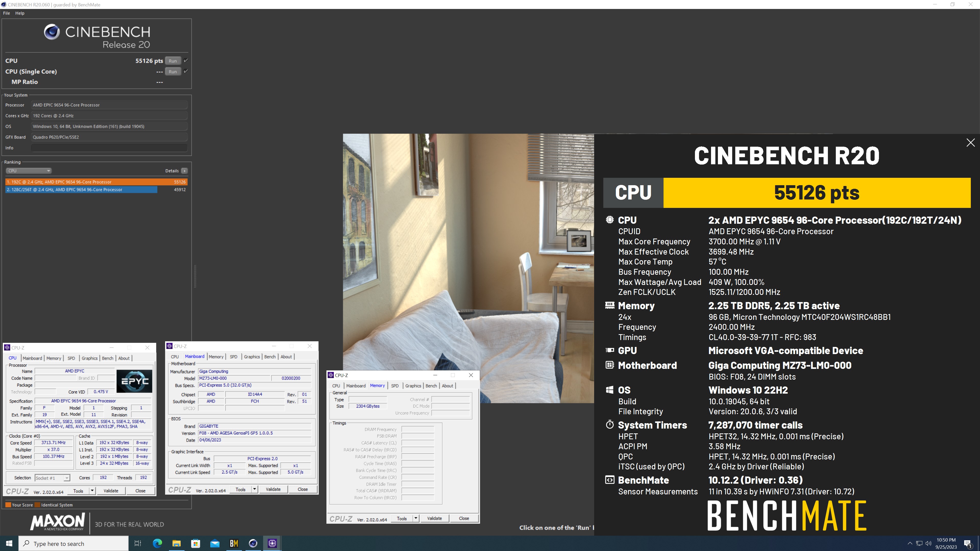This screenshot has width=980, height=551.
Task: Launch Microsoft Edge from the taskbar
Action: [157, 543]
